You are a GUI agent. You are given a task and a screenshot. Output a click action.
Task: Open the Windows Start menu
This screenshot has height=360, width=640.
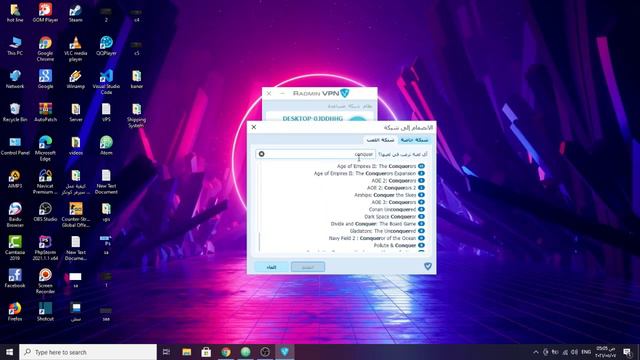[9, 352]
